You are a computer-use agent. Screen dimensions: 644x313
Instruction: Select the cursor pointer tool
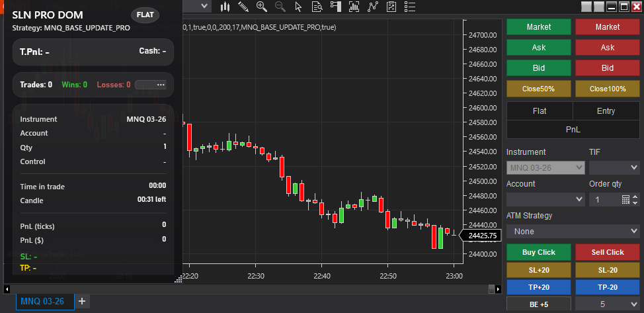(298, 7)
